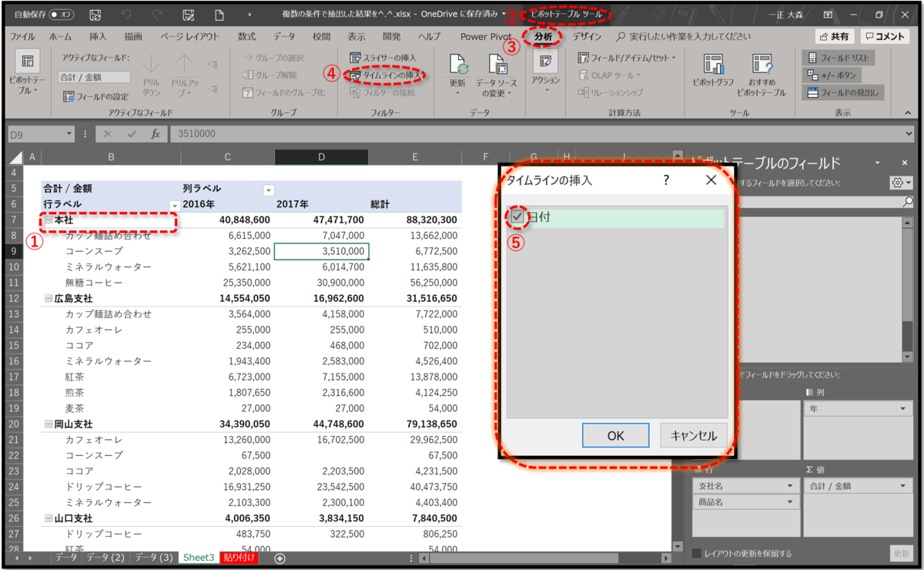Image resolution: width=924 pixels, height=570 pixels.
Task: Collapse the 広島支社 group
Action: [48, 299]
